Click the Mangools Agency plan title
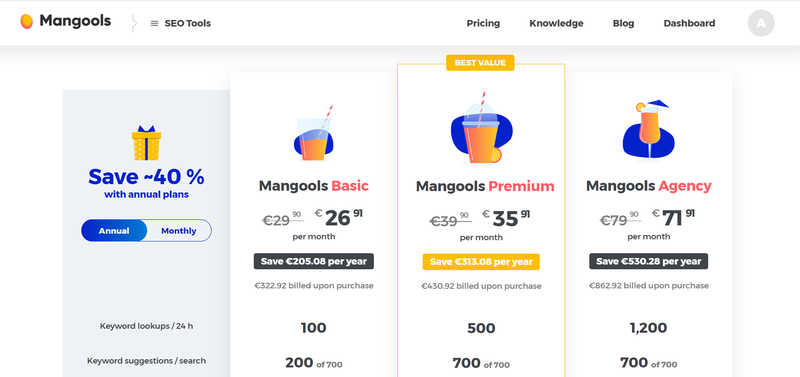This screenshot has height=377, width=800. (x=648, y=186)
